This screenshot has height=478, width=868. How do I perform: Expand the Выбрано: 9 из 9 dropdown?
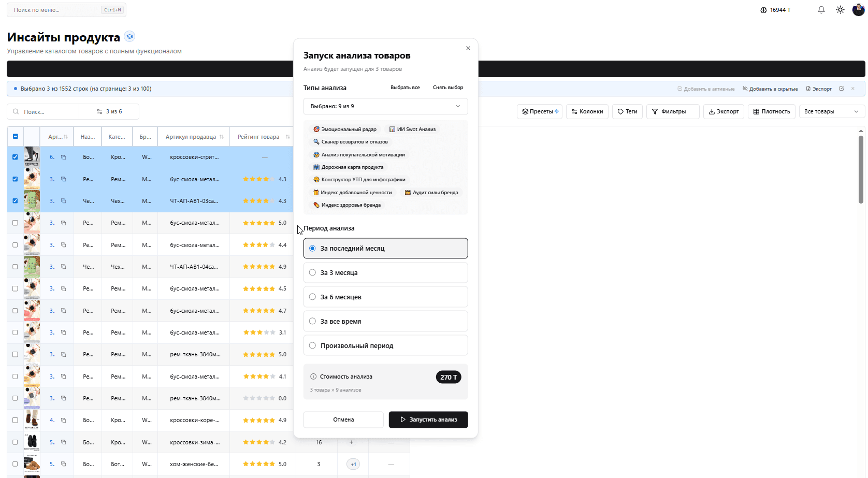tap(385, 106)
